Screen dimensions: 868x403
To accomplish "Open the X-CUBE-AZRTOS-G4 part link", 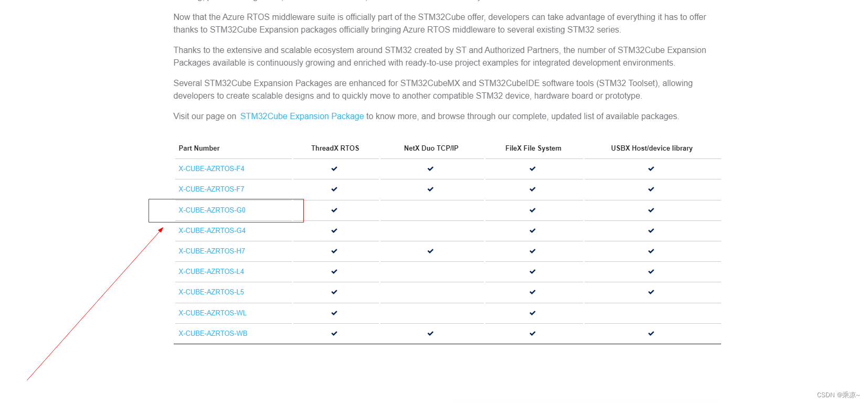I will click(x=212, y=230).
